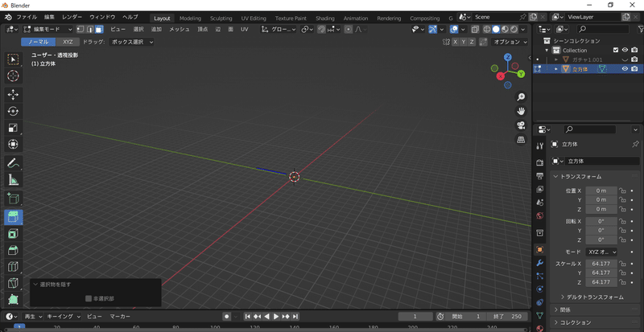Open the shading options dropdown arrow
The height and width of the screenshot is (332, 644).
[522, 29]
